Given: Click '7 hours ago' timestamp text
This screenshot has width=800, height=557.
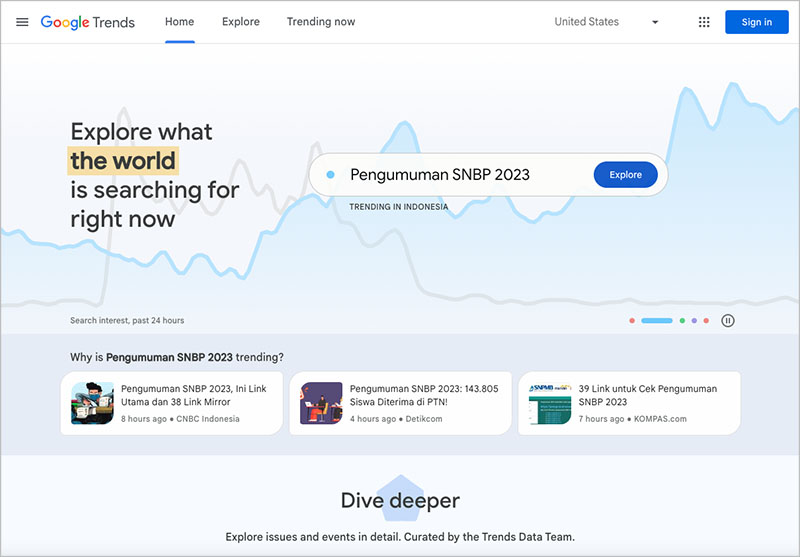Looking at the screenshot, I should coord(602,419).
